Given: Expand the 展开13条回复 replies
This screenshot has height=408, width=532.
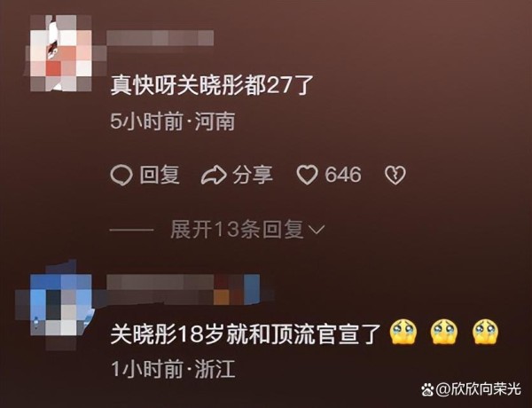Looking at the screenshot, I should [x=247, y=230].
